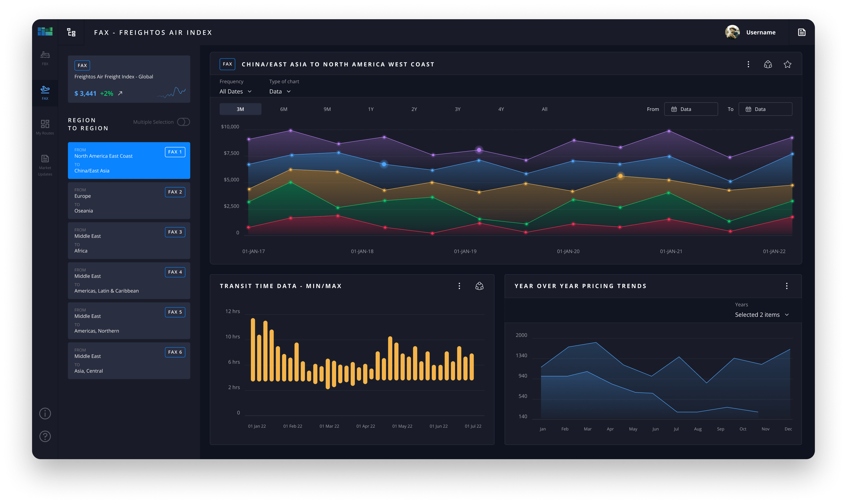The width and height of the screenshot is (847, 504).
Task: Select the FAX 2 Europe to Oceania route
Action: (x=129, y=201)
